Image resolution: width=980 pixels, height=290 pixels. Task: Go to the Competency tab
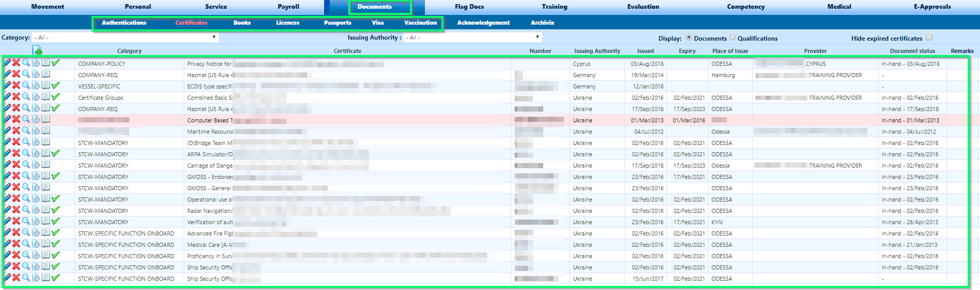point(746,7)
